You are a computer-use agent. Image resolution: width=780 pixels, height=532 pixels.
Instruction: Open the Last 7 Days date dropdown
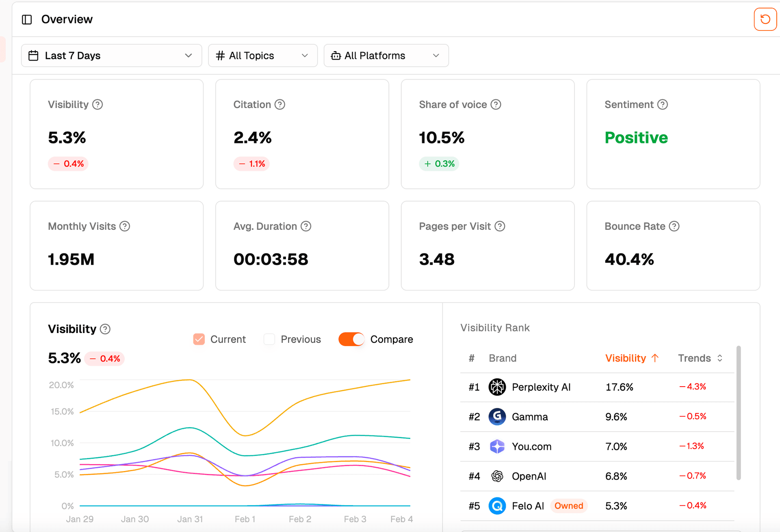click(112, 56)
